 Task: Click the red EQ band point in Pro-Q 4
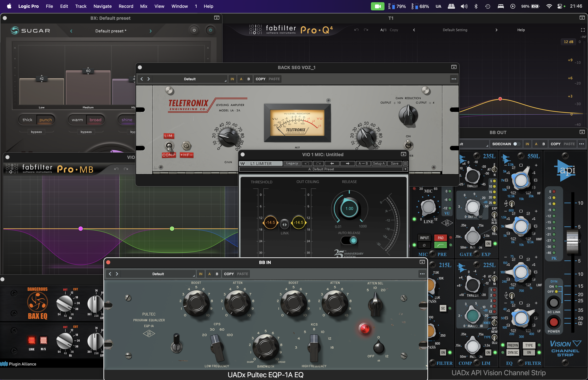coord(500,99)
